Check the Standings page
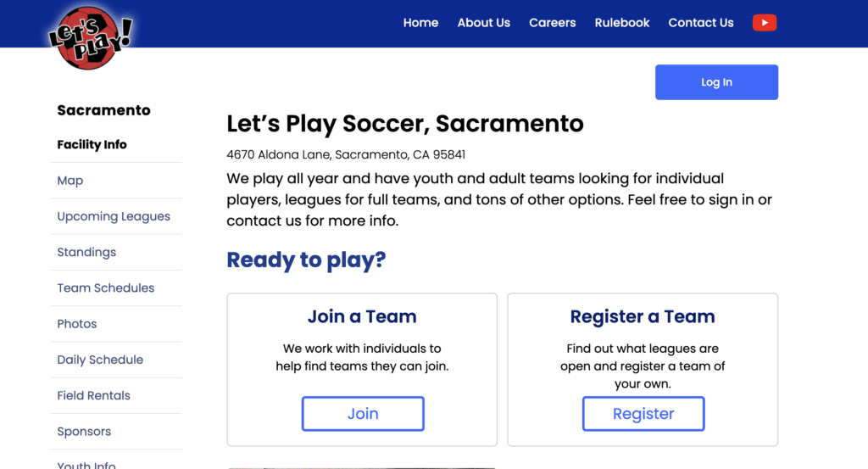This screenshot has width=868, height=469. click(x=86, y=253)
